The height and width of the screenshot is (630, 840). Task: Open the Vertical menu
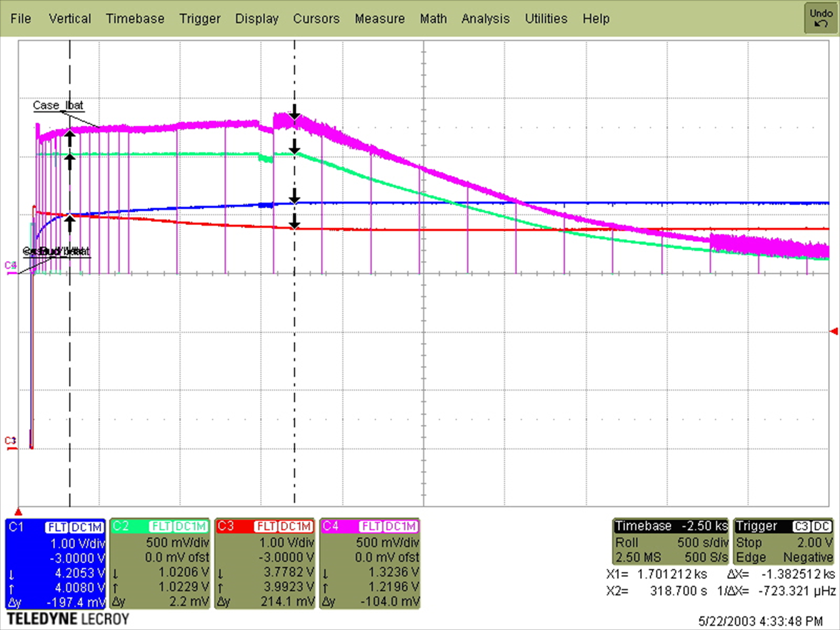[70, 19]
